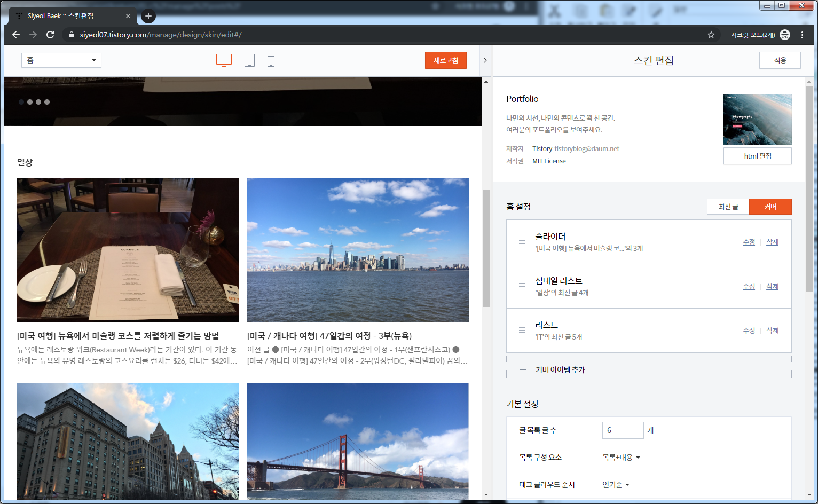Open the incognito mode profile icon
This screenshot has width=818, height=504.
[x=785, y=35]
